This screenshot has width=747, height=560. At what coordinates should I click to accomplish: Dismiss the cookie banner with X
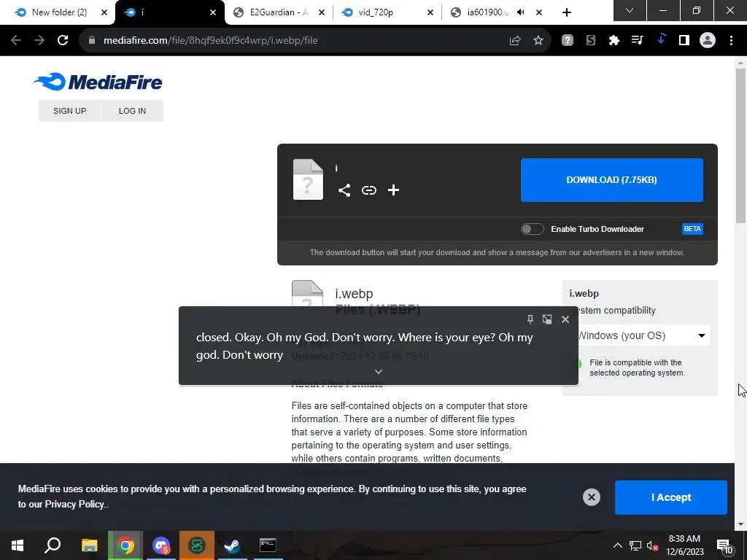[591, 497]
